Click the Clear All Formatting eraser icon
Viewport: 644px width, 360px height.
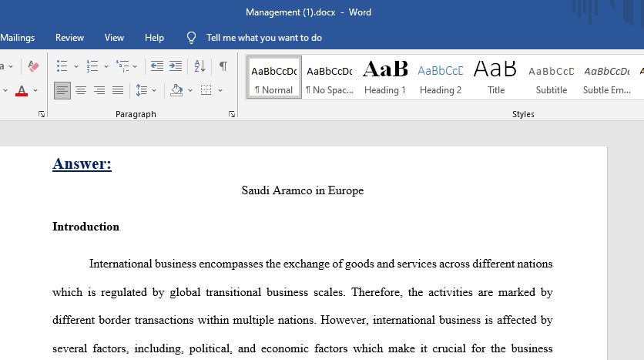[33, 66]
